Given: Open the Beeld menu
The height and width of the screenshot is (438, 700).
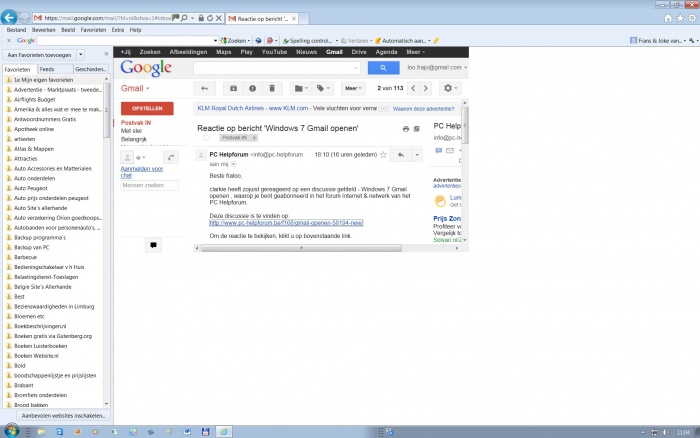Looking at the screenshot, I should tap(68, 30).
